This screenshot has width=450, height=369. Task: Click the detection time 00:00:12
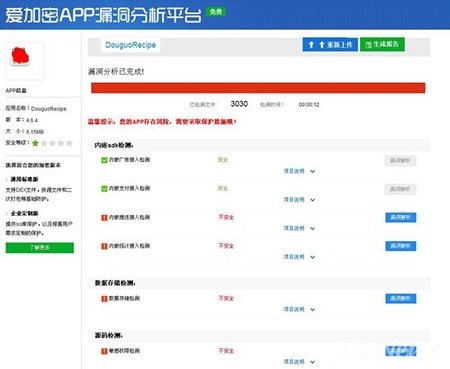click(309, 105)
